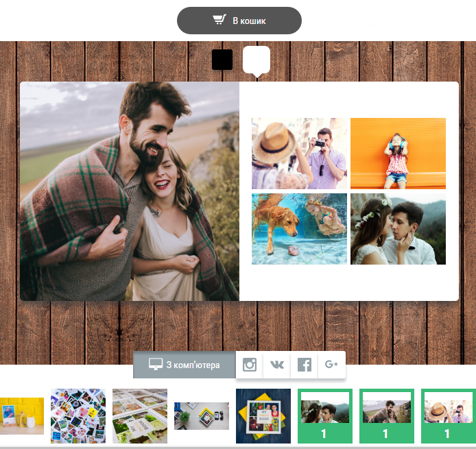Open the scattered polaroid prints thumbnail

click(78, 416)
